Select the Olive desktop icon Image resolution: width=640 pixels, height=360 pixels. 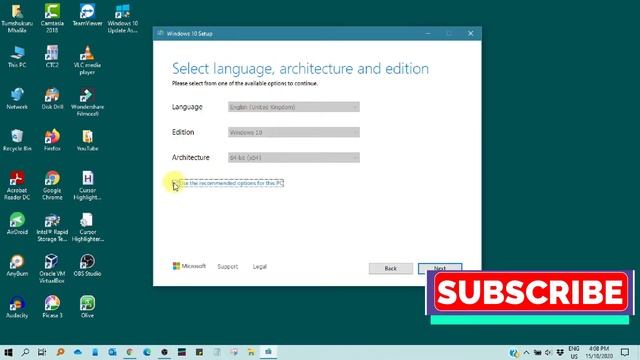point(87,307)
